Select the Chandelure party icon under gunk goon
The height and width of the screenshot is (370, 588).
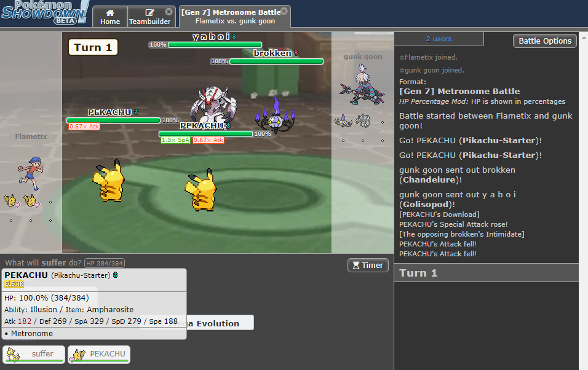[343, 120]
